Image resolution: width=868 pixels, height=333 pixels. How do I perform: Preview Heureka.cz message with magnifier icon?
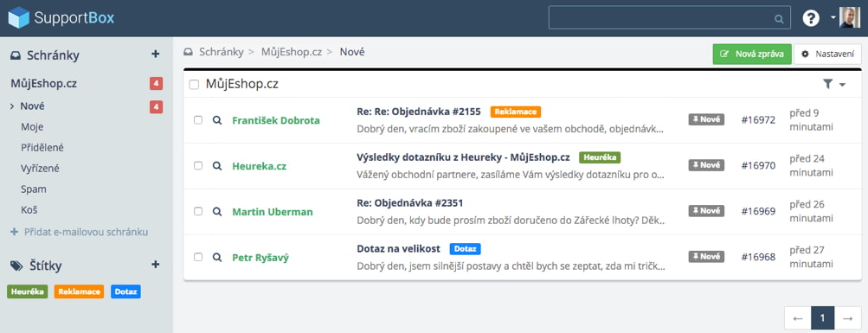[217, 165]
